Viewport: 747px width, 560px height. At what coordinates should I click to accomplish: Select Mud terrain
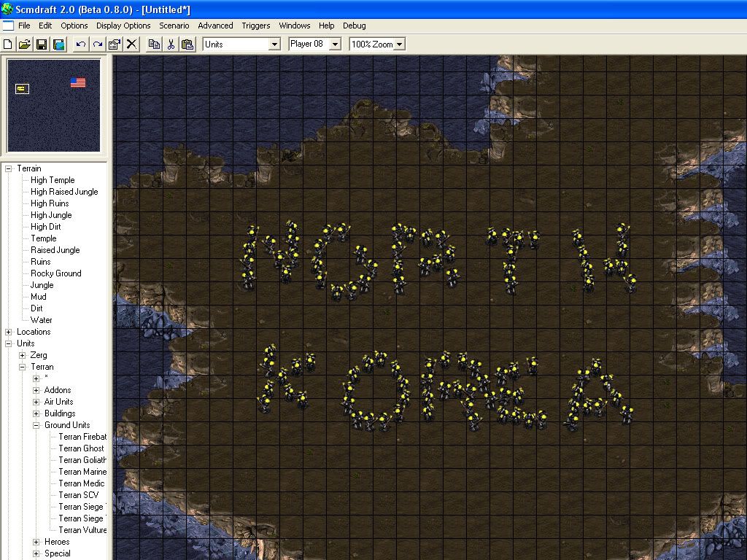(38, 297)
